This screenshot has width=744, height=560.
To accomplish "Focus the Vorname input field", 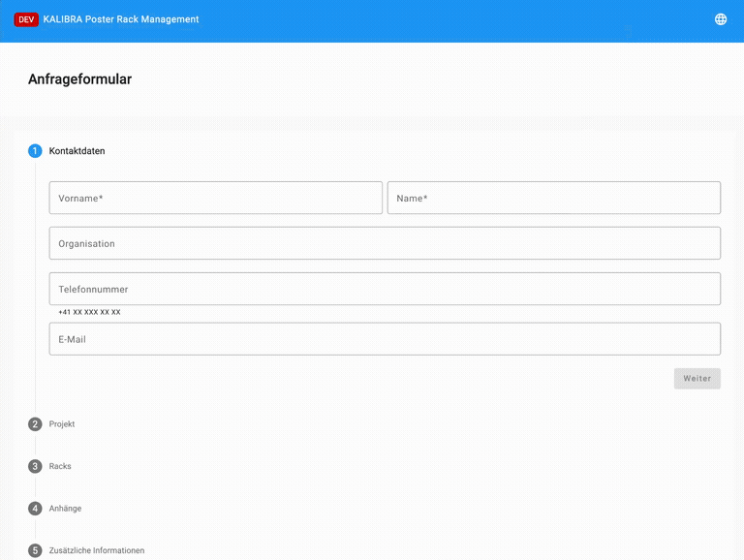I will tap(215, 198).
